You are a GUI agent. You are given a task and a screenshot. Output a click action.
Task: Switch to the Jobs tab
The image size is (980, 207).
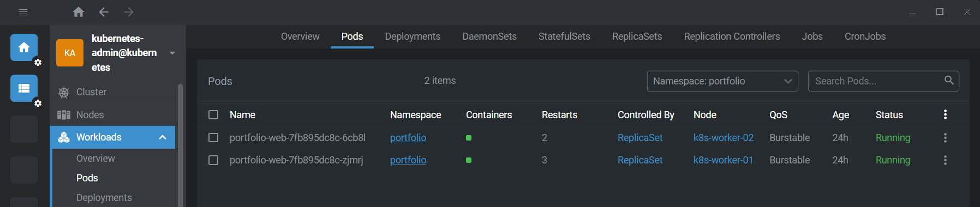pyautogui.click(x=812, y=36)
